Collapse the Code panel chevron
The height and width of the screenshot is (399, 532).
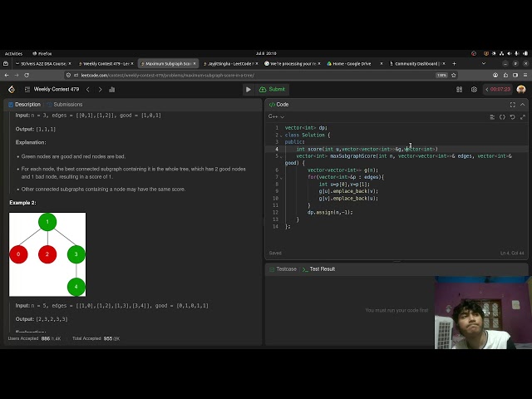tap(523, 105)
